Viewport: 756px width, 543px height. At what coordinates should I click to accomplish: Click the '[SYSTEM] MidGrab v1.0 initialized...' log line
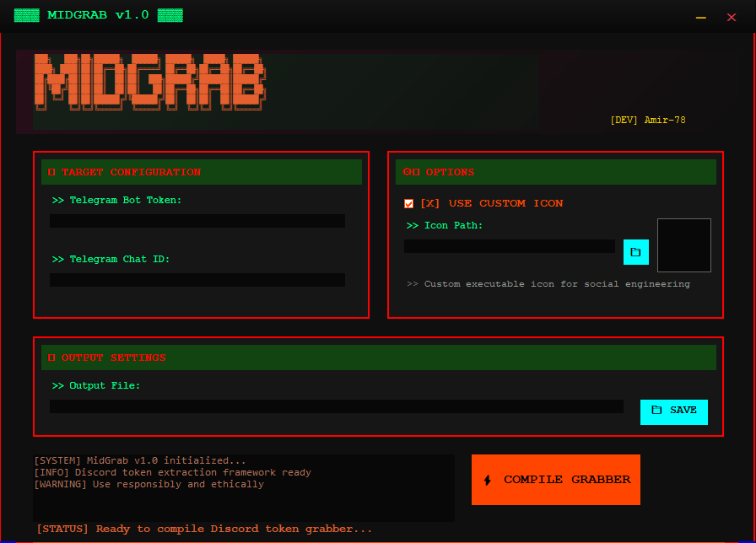coord(140,460)
